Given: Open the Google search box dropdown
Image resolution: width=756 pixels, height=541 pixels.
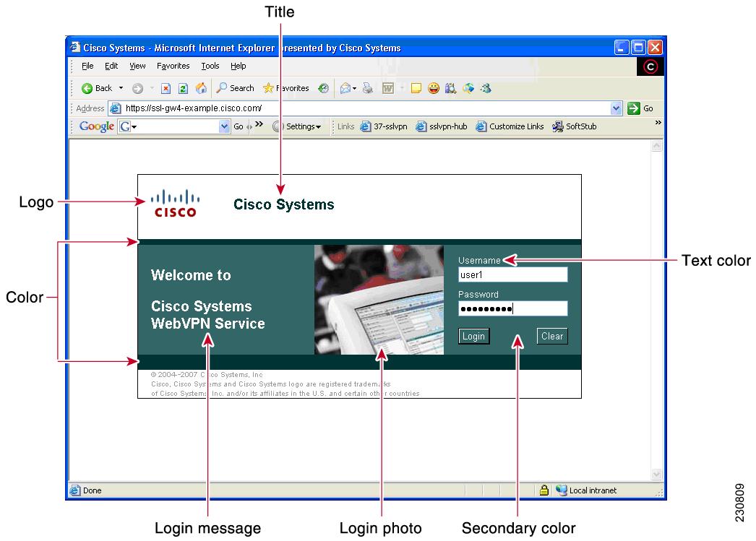Looking at the screenshot, I should 224,126.
